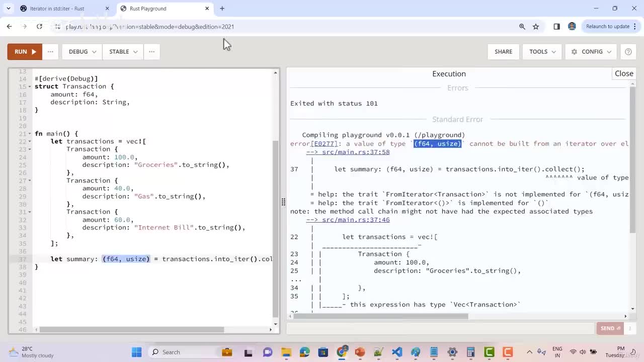
Task: Open the DEBUG mode dropdown
Action: tap(82, 52)
